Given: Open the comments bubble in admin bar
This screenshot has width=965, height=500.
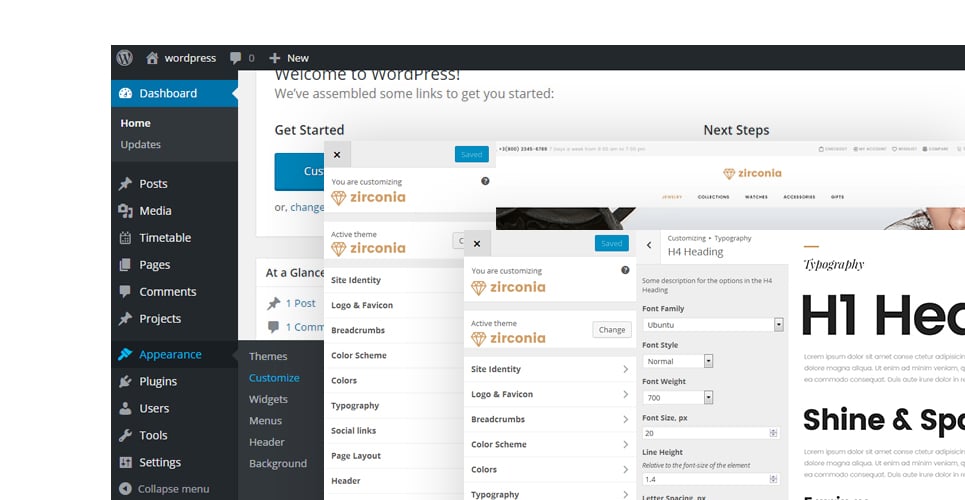Looking at the screenshot, I should click(x=235, y=58).
